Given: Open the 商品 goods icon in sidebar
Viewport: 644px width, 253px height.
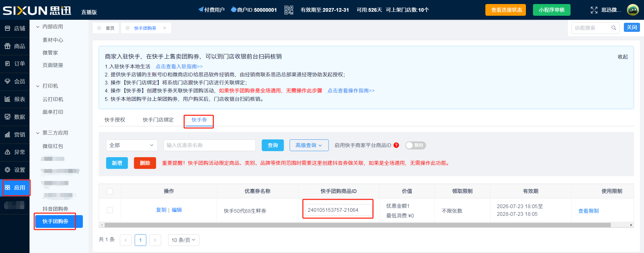Looking at the screenshot, I should 7,46.
